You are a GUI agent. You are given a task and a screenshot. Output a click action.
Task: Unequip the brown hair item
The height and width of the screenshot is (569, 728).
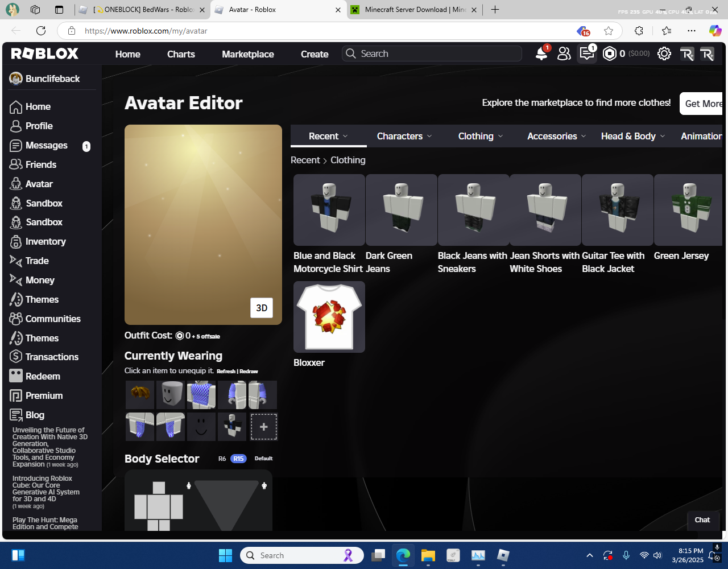click(x=140, y=395)
